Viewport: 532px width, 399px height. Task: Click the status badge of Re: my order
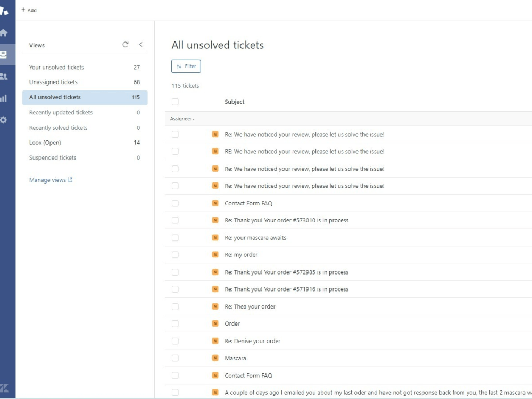(x=215, y=255)
